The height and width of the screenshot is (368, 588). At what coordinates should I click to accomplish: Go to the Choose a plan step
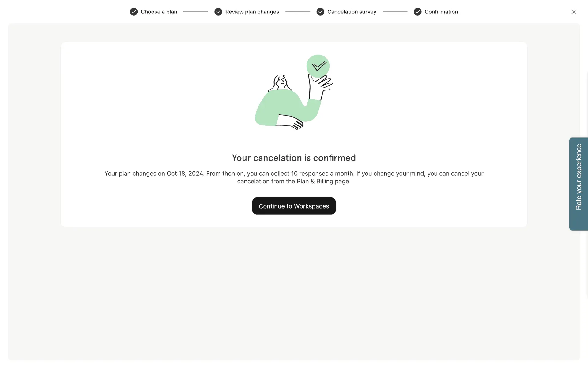click(x=159, y=12)
